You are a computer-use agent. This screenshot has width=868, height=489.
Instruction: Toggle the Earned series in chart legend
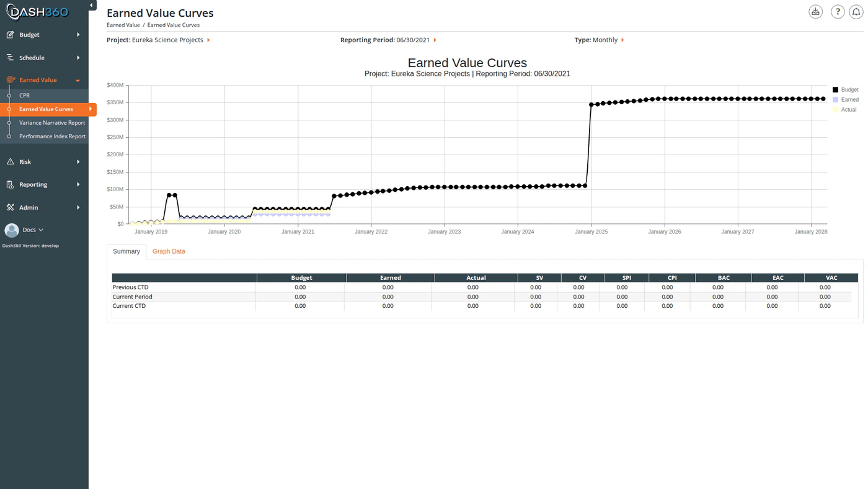click(x=846, y=99)
